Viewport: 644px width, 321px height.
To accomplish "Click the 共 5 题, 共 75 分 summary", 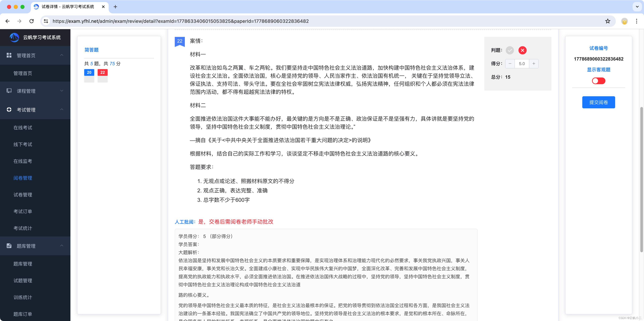I will (x=102, y=64).
